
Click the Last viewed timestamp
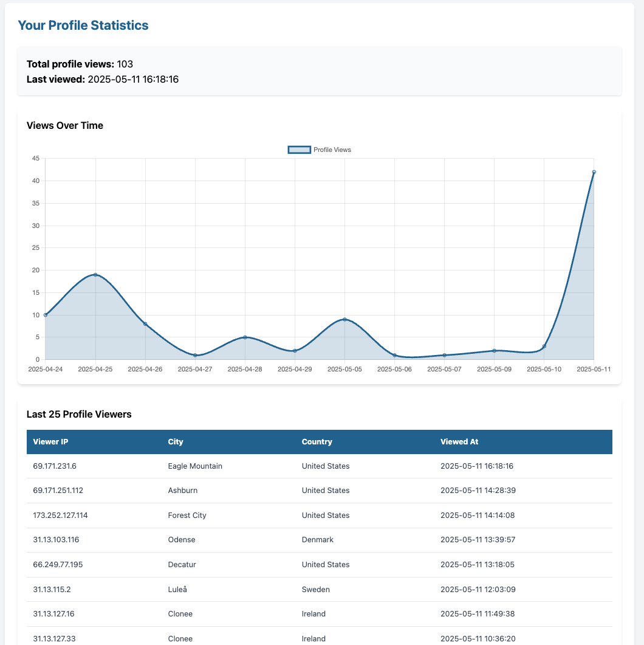pyautogui.click(x=132, y=79)
